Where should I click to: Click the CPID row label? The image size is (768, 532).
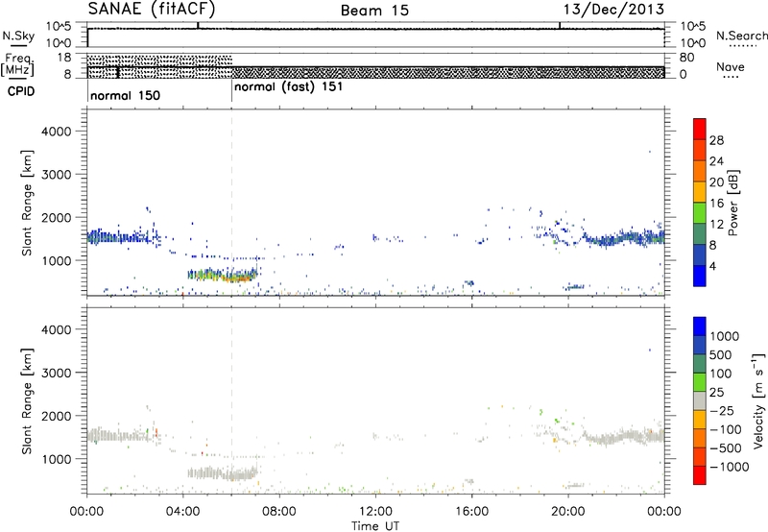coord(21,91)
